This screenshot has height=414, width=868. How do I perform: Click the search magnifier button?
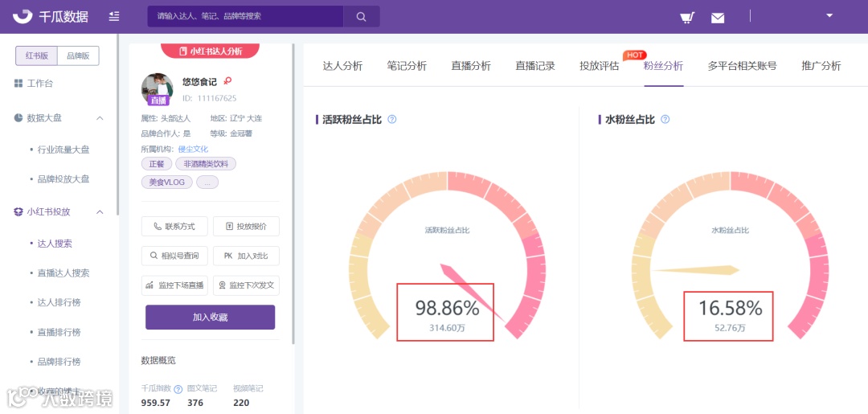(361, 17)
